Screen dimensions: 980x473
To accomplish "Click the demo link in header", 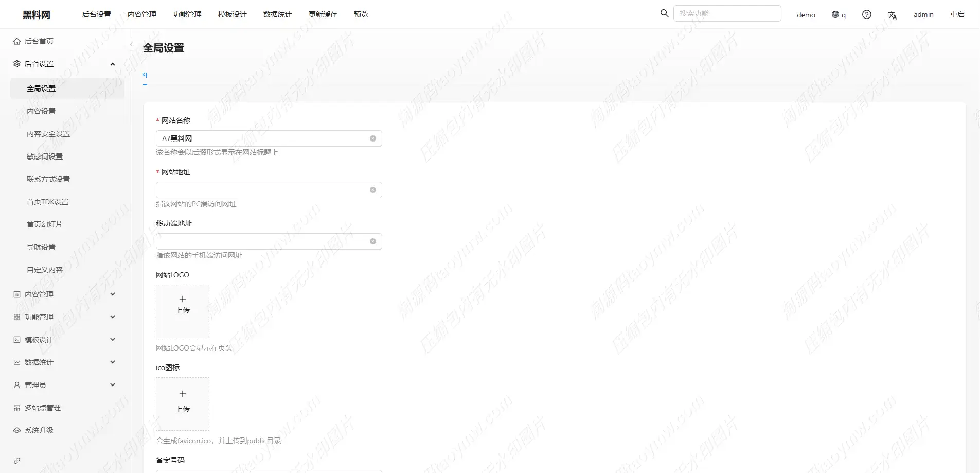I will (806, 15).
